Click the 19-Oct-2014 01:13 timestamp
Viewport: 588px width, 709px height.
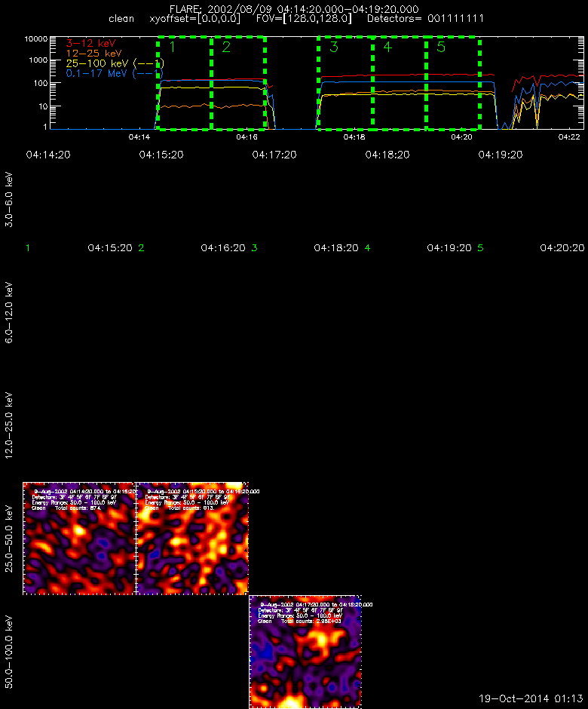[x=531, y=699]
